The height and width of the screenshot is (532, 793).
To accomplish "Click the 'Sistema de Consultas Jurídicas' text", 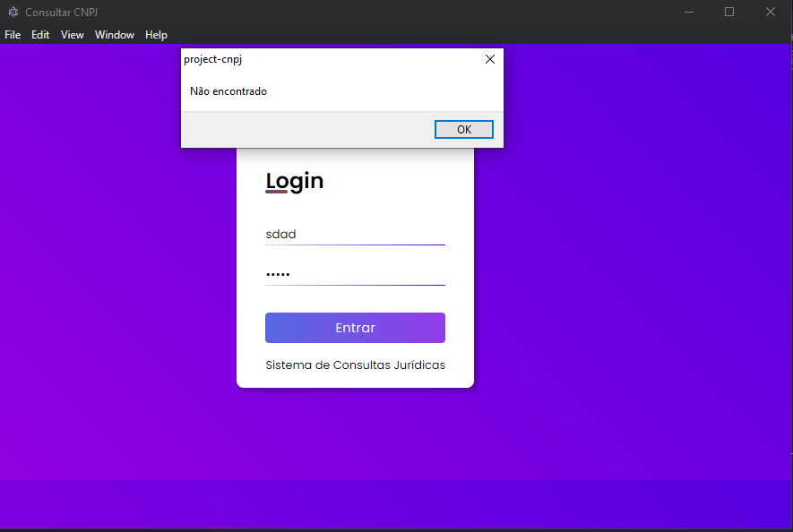I will coord(356,365).
